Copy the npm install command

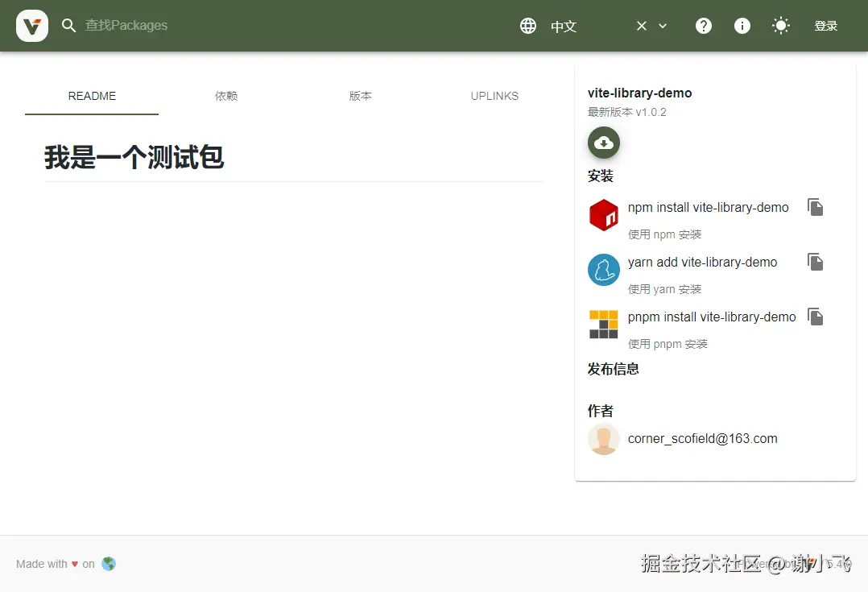point(815,207)
